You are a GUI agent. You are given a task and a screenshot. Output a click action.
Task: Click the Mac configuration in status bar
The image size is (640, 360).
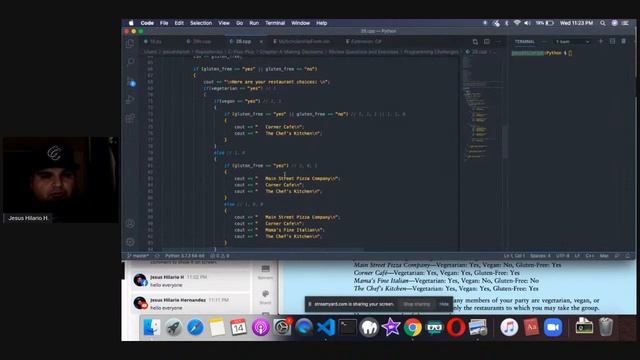pyautogui.click(x=604, y=256)
